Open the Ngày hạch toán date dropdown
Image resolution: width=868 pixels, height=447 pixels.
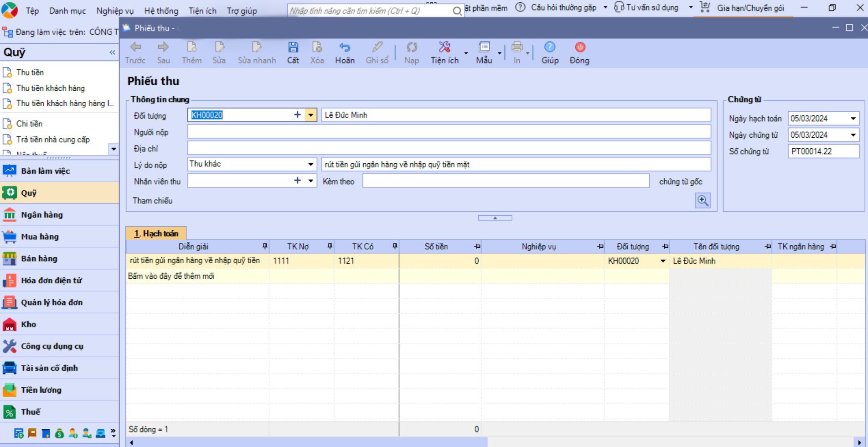click(853, 119)
